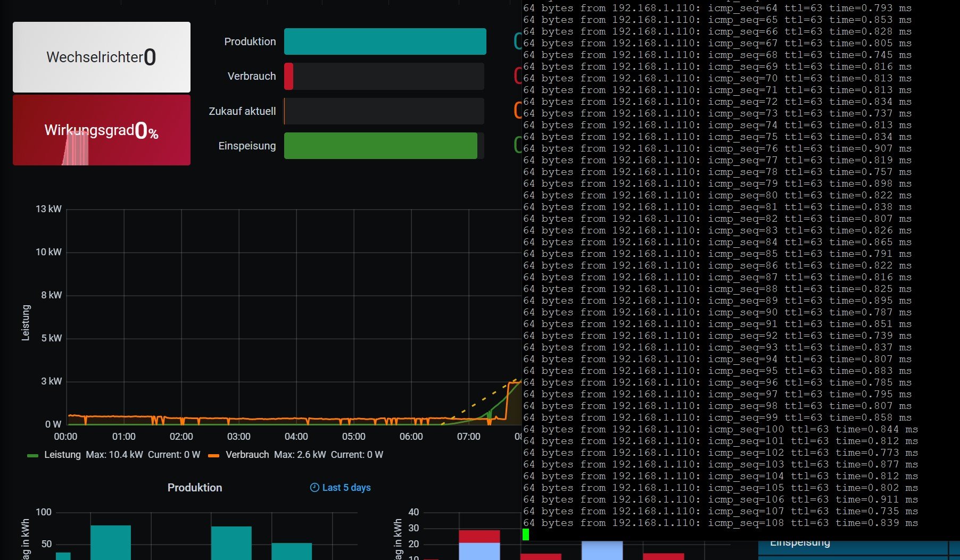Click the Einspeisung label in bottom right panel
The width and height of the screenshot is (960, 560).
tap(800, 543)
